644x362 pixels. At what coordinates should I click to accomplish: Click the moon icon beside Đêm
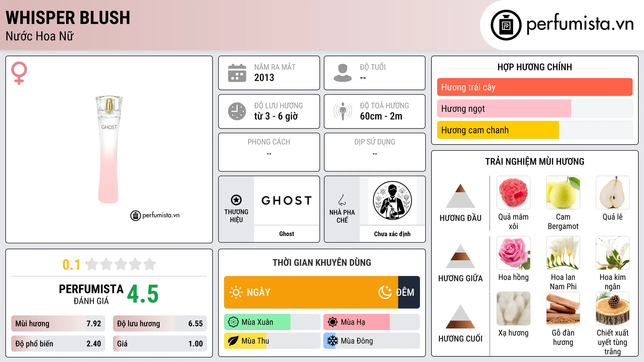tap(385, 292)
